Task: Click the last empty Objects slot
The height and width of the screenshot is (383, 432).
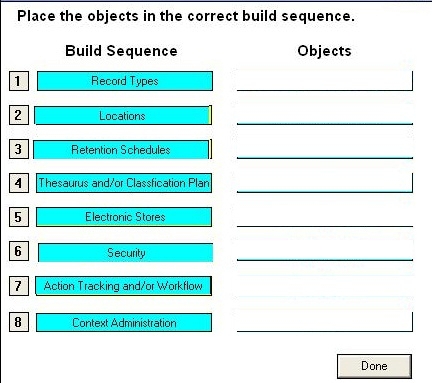Action: tap(325, 322)
